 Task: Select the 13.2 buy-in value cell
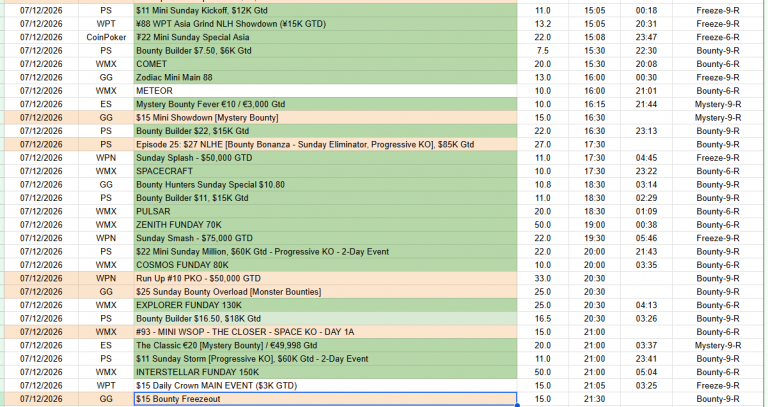543,24
